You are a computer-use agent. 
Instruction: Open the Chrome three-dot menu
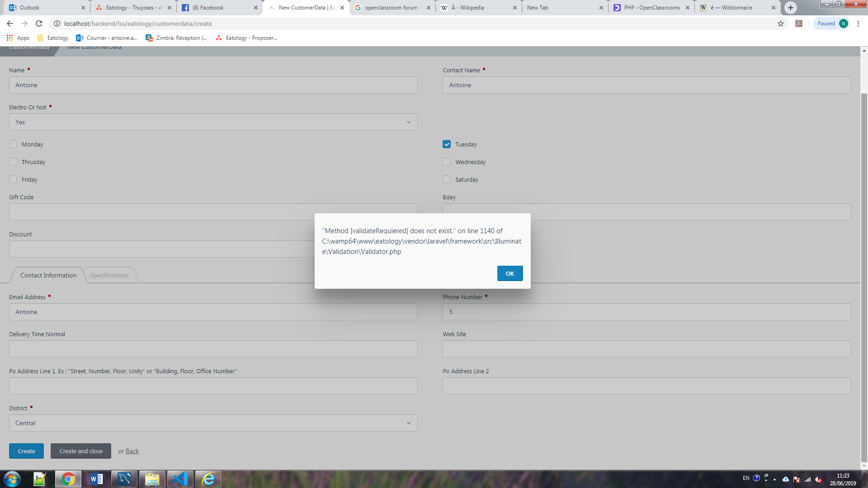pos(858,23)
